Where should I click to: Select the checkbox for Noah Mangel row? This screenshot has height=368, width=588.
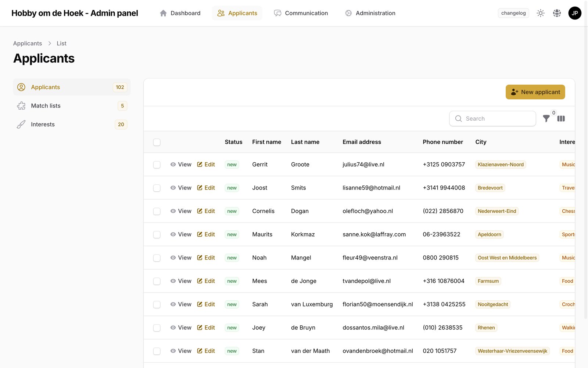157,258
